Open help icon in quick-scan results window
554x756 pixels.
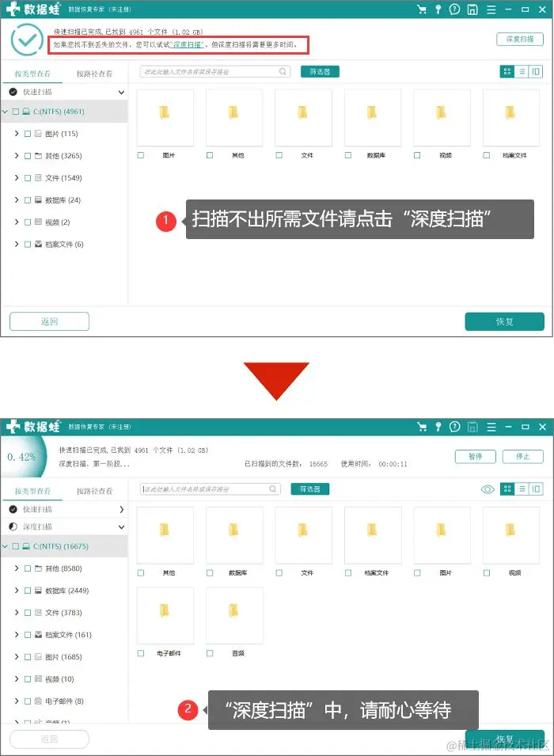(454, 9)
